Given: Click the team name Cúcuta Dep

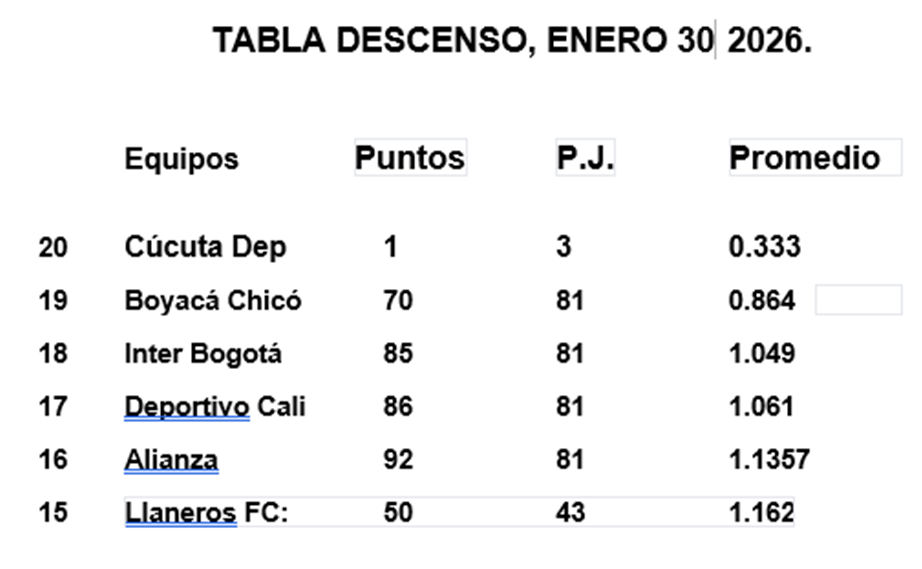Looking at the screenshot, I should [205, 247].
